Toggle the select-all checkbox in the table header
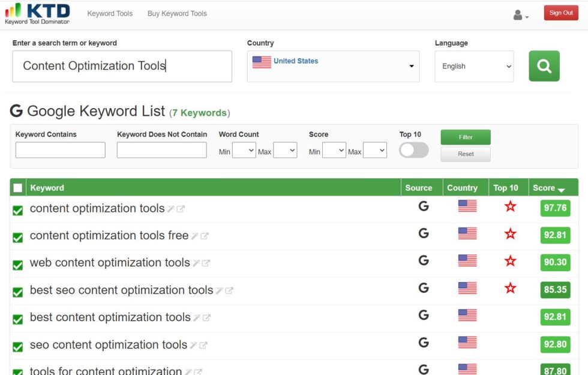 click(x=17, y=187)
